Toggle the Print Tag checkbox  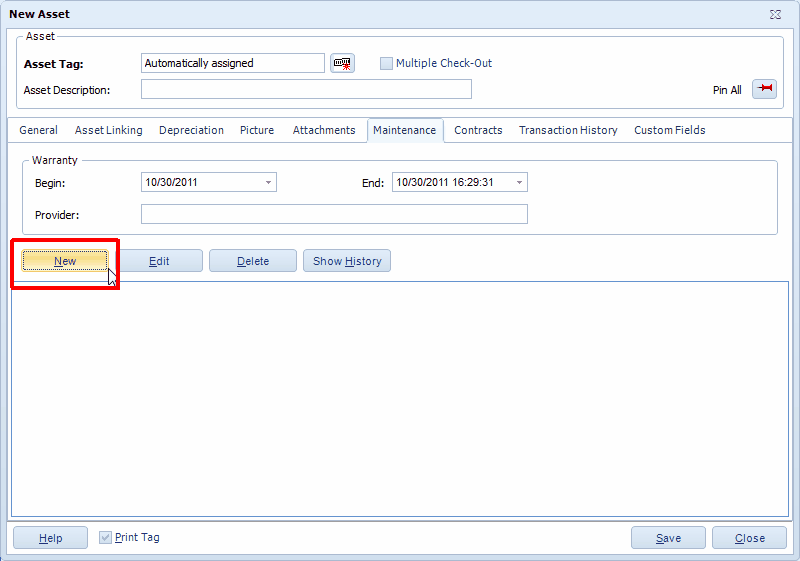click(x=105, y=537)
